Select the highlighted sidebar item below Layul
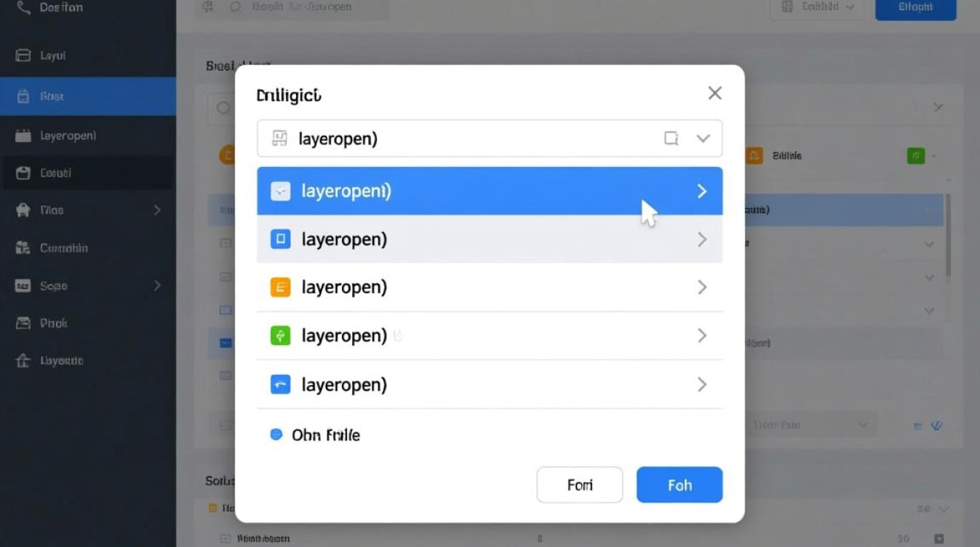 pos(87,96)
